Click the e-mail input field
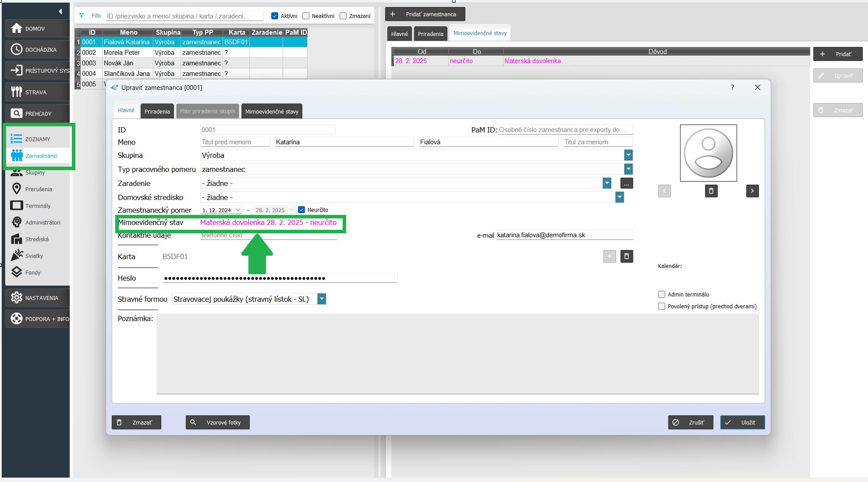 click(x=564, y=235)
